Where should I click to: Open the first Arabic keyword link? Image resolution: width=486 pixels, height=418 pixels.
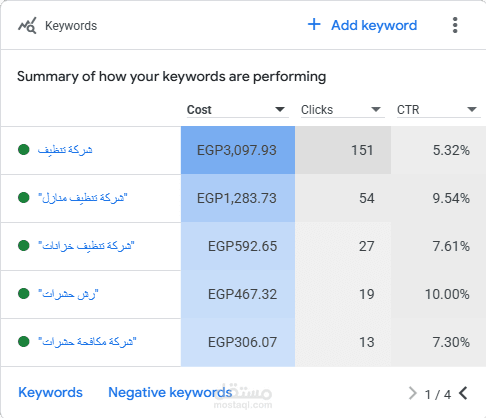(65, 150)
